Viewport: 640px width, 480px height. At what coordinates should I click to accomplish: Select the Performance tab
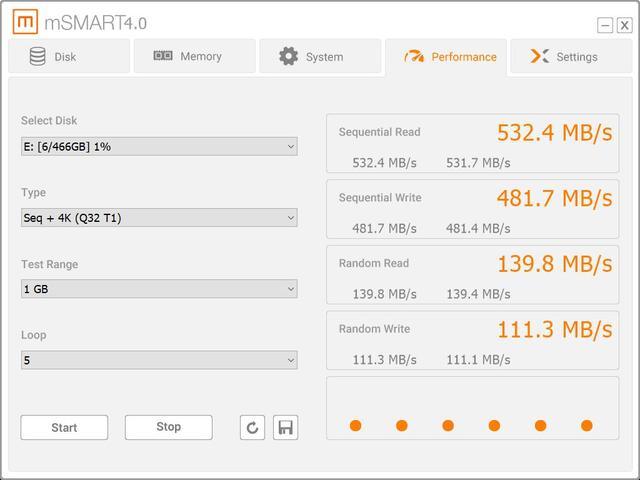tap(446, 57)
